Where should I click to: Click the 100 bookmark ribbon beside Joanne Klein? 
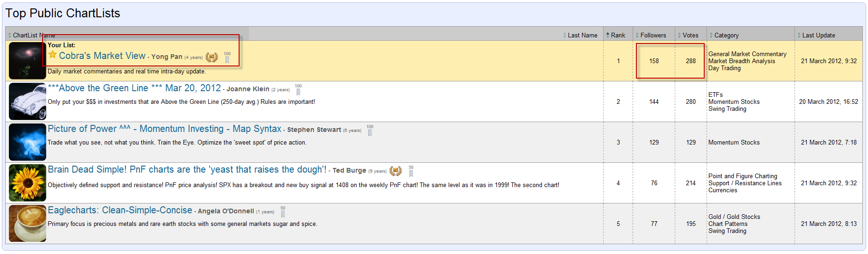pos(298,89)
